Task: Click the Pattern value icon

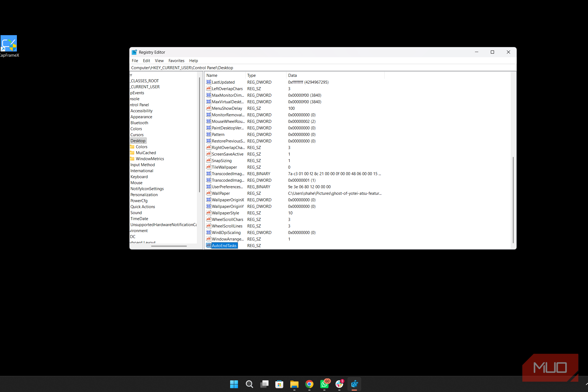Action: [209, 134]
